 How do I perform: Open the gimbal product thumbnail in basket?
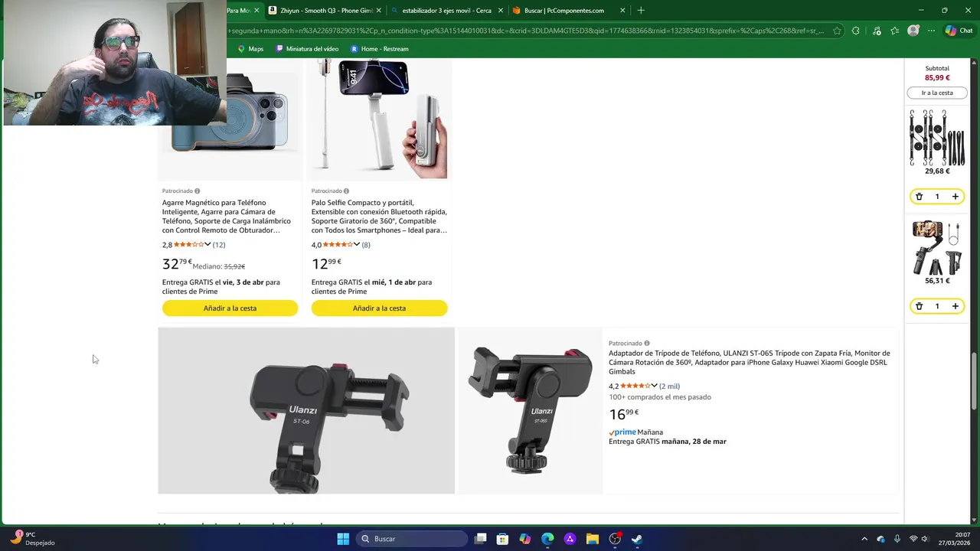[x=937, y=247]
